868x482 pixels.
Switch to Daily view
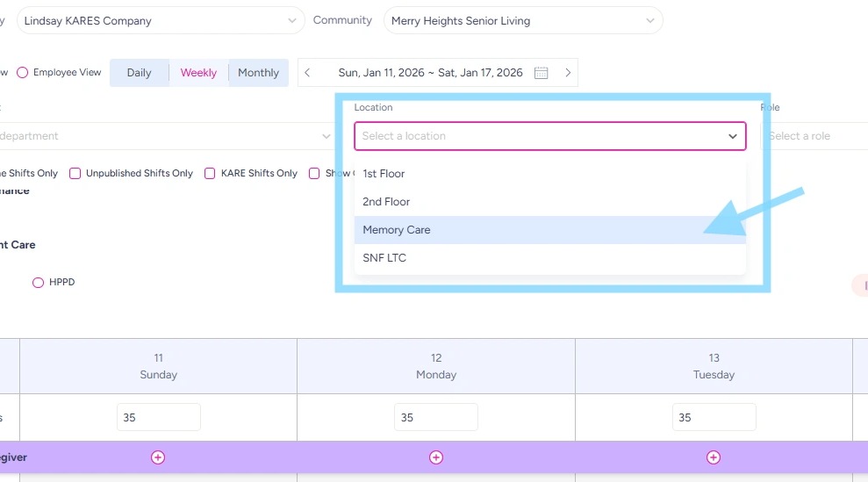(139, 73)
